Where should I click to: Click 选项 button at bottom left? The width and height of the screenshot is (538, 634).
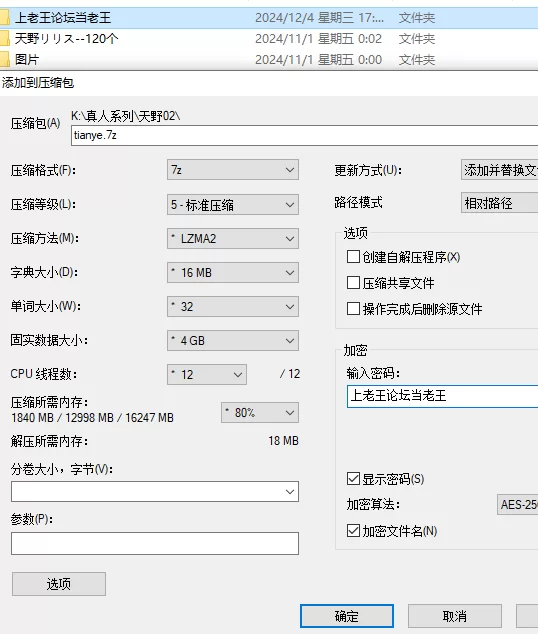(x=59, y=584)
